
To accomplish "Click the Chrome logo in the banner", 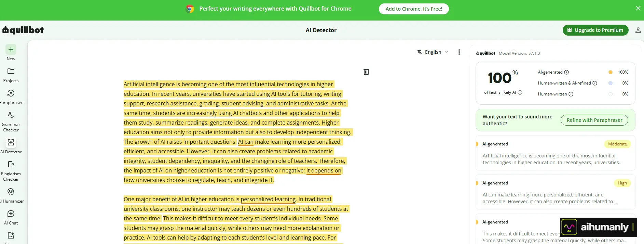I will tap(190, 9).
